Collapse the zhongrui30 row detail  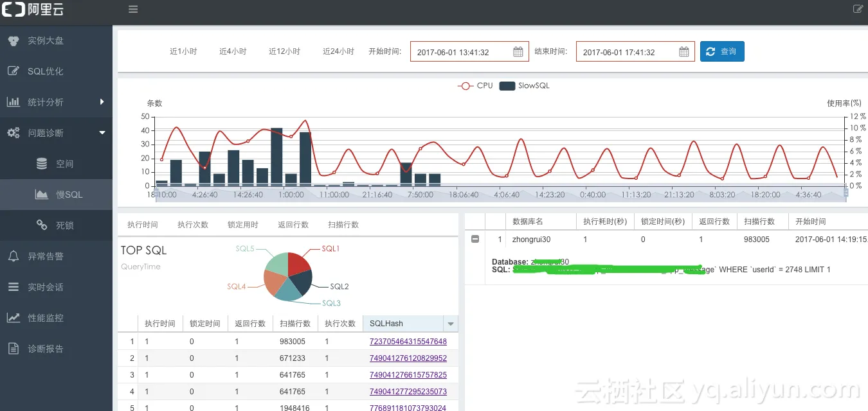pos(475,239)
